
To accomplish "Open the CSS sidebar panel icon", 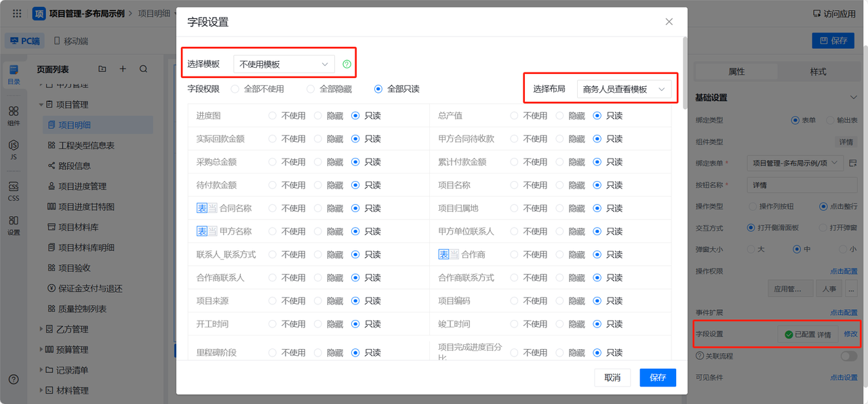I will 14,191.
